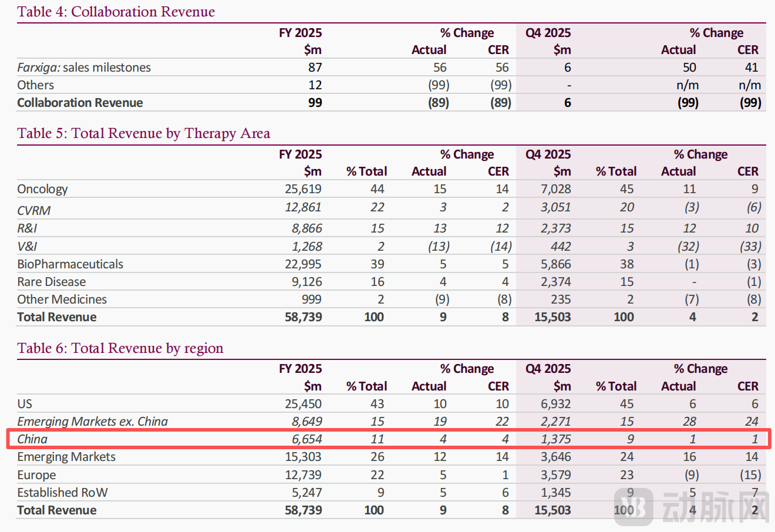Click the BioPharmaceuticals row label
The width and height of the screenshot is (775, 532).
70,264
